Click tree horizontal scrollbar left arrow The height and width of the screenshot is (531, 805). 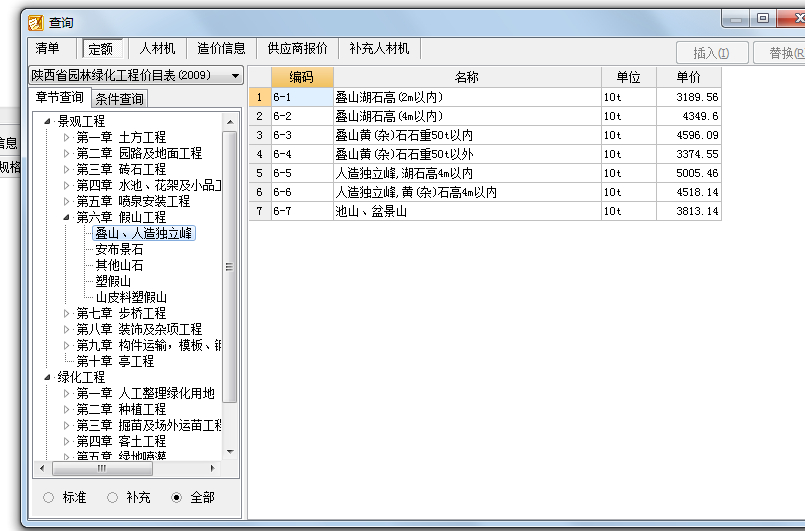click(42, 468)
